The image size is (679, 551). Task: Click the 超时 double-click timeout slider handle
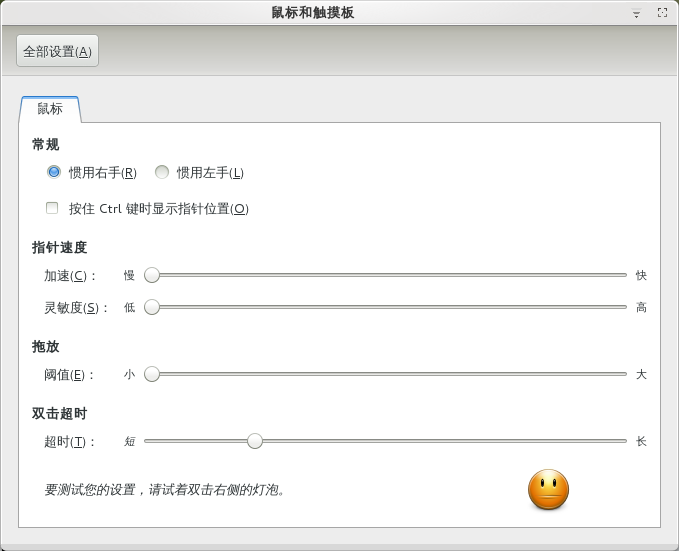(255, 441)
